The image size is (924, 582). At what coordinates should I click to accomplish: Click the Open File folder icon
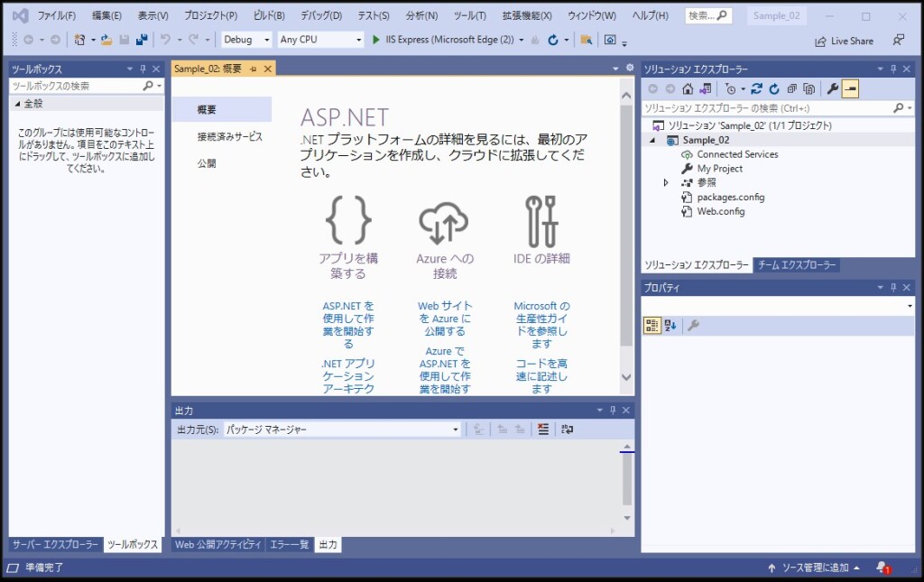pos(106,40)
